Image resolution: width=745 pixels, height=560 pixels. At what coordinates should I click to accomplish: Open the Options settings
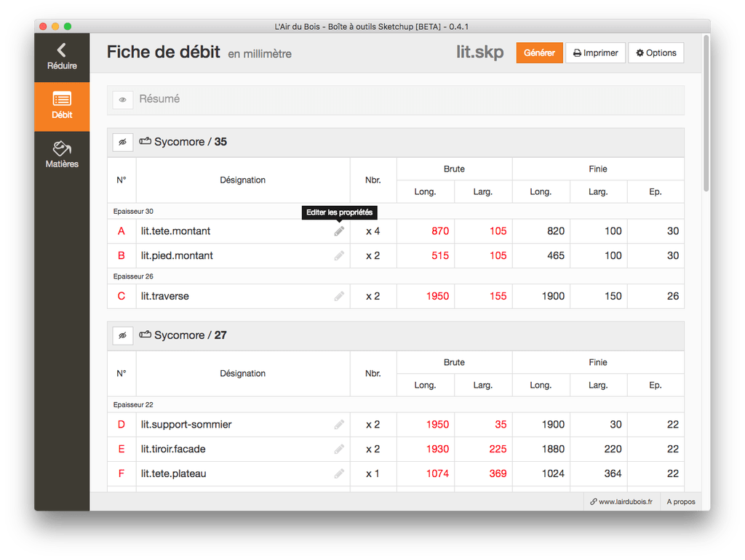pyautogui.click(x=656, y=52)
